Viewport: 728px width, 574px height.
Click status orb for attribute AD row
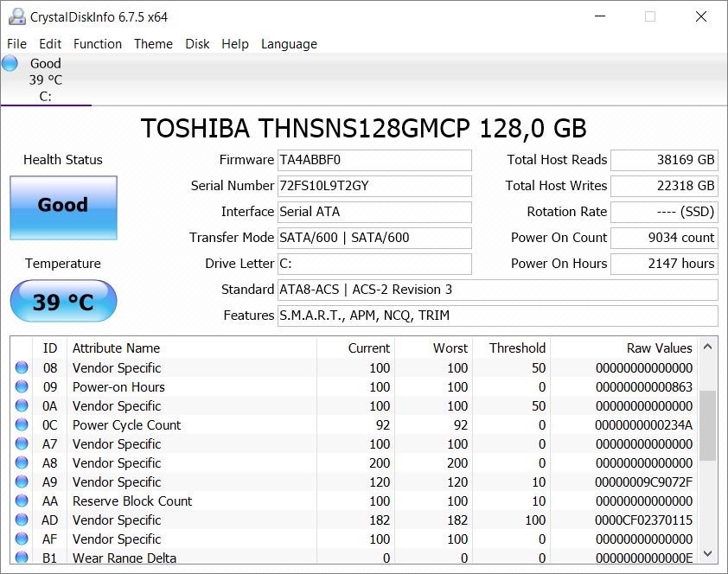[22, 520]
